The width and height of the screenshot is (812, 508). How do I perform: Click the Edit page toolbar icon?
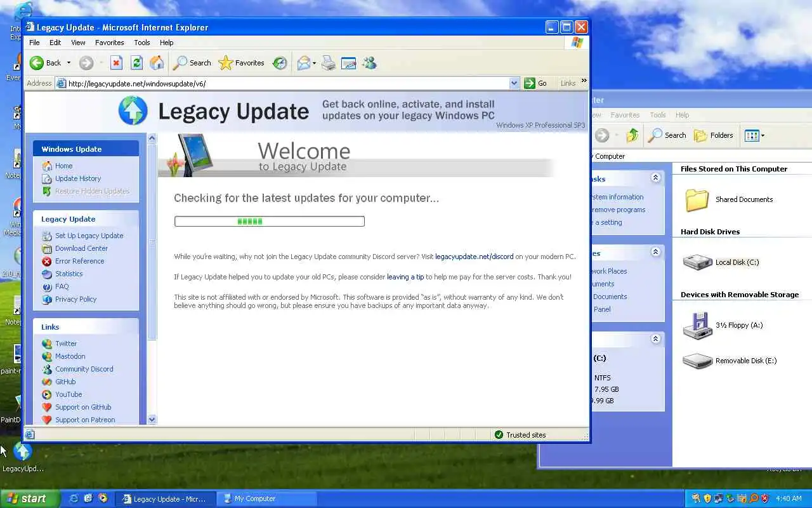click(348, 63)
